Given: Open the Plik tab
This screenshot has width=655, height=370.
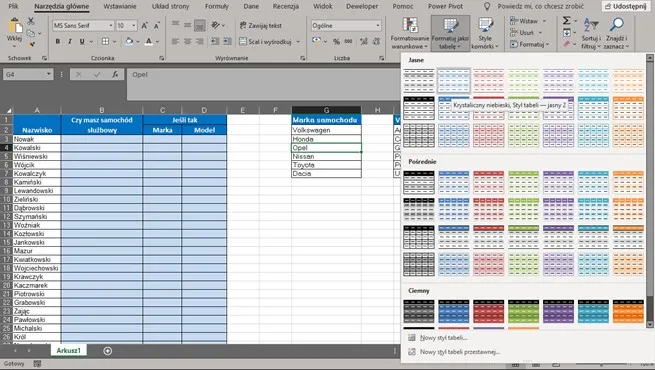Looking at the screenshot, I should (x=13, y=6).
